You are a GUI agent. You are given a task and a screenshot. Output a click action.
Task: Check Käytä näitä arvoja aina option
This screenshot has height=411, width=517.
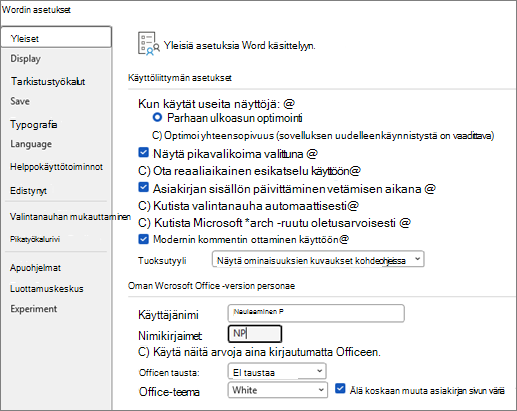144,352
